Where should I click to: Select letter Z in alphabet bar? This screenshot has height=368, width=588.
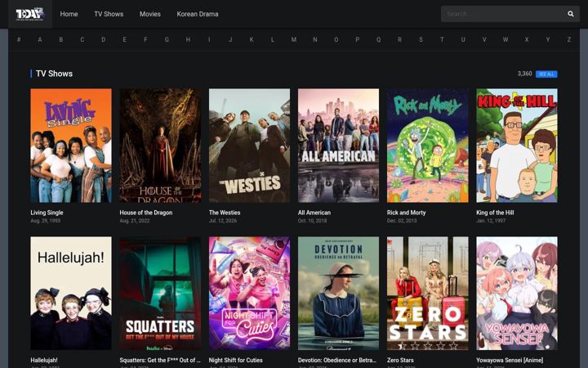pyautogui.click(x=569, y=39)
